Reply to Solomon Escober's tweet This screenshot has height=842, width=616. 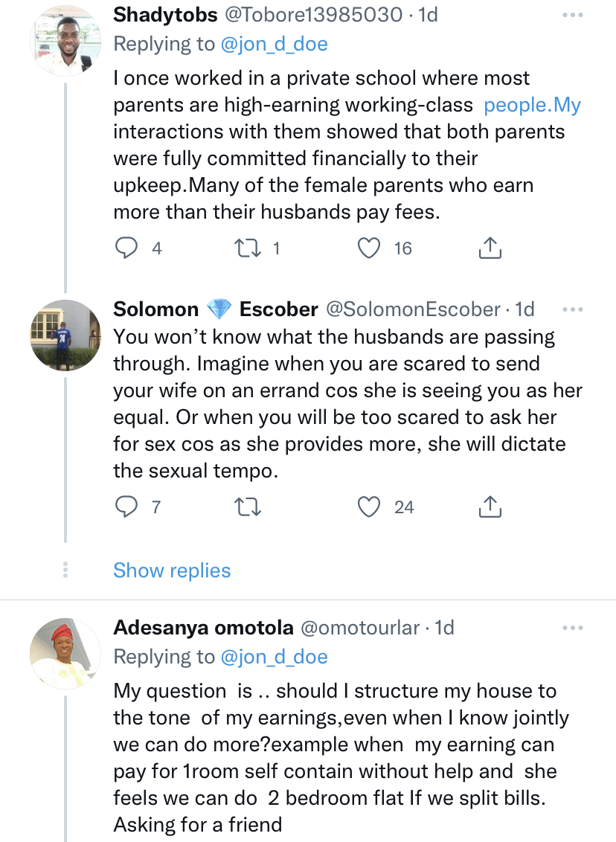tap(127, 507)
